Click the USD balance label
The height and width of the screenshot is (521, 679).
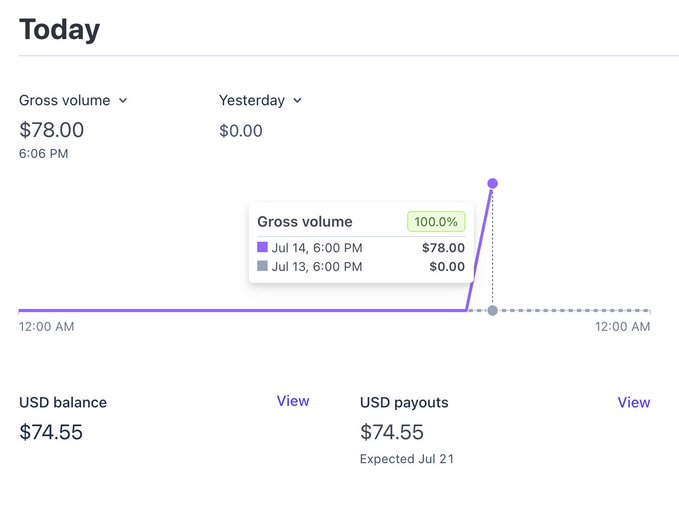coord(63,403)
